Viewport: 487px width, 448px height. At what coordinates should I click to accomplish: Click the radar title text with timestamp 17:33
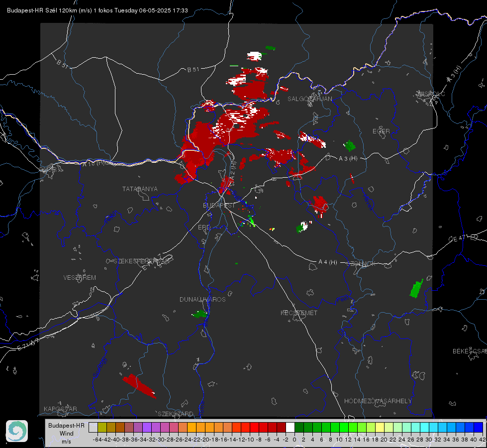[x=97, y=10]
